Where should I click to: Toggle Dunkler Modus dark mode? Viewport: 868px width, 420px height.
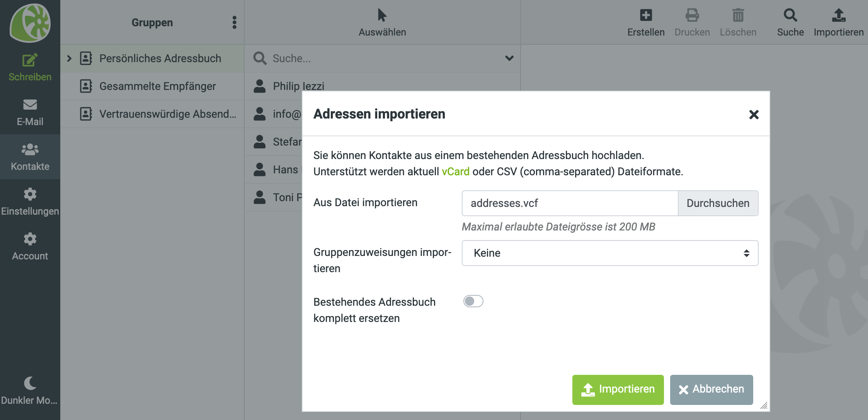pyautogui.click(x=30, y=391)
